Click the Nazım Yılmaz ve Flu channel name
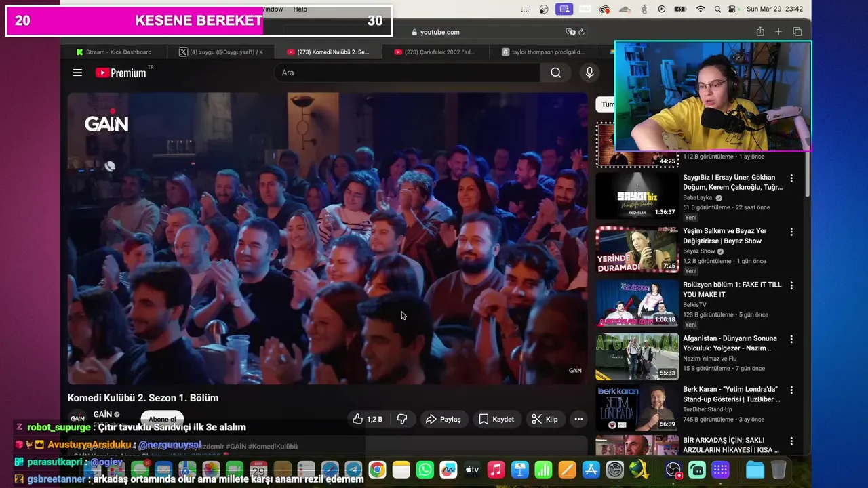This screenshot has width=868, height=488. (x=710, y=359)
